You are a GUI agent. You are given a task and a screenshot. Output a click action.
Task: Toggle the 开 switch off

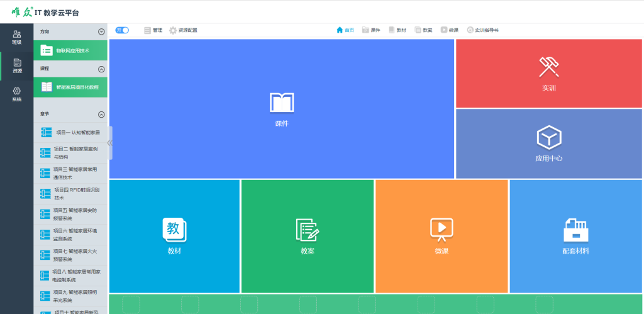pyautogui.click(x=122, y=30)
